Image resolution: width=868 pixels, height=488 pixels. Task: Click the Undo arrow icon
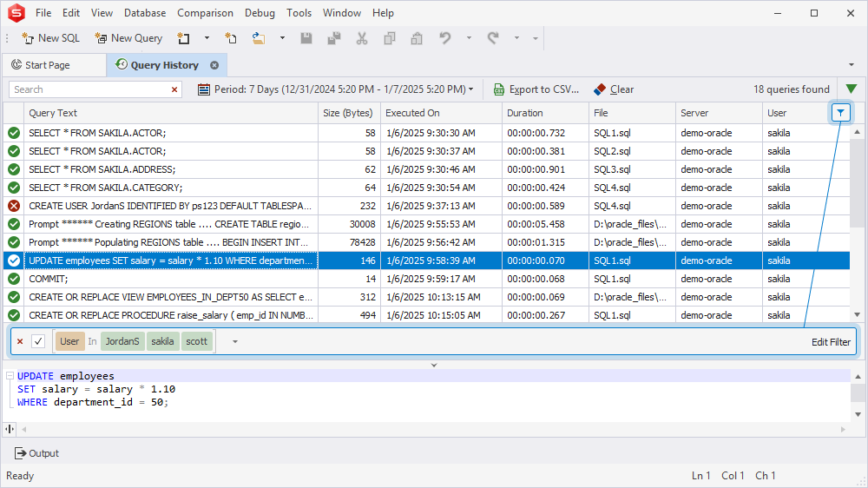point(444,38)
